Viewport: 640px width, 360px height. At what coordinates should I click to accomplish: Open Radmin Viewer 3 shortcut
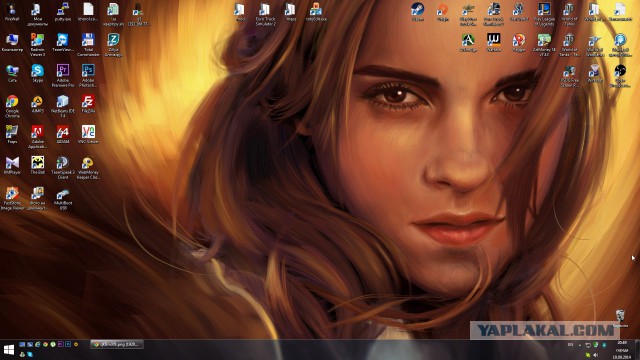click(37, 44)
